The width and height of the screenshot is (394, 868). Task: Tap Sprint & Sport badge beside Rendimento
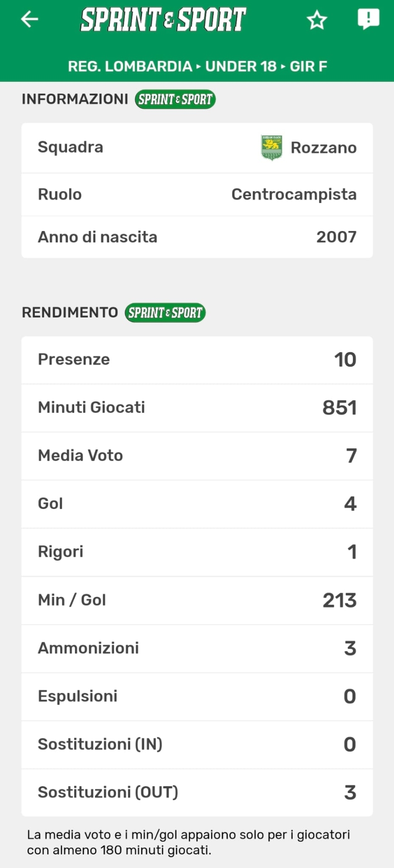pyautogui.click(x=165, y=313)
